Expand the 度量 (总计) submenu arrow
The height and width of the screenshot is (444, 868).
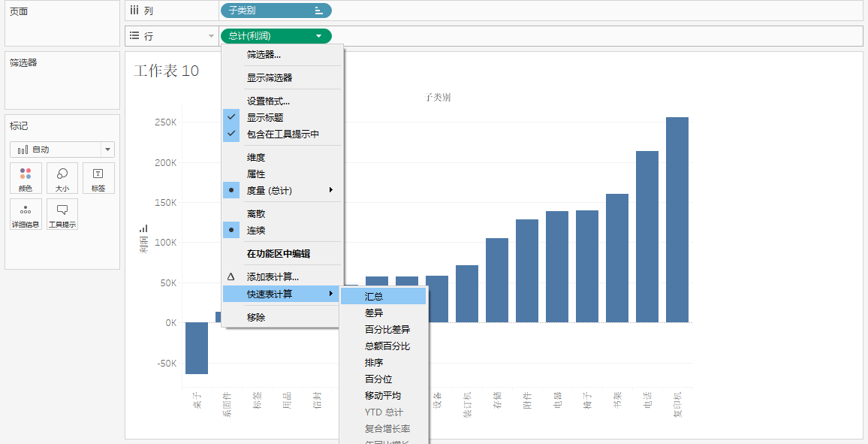click(x=331, y=190)
